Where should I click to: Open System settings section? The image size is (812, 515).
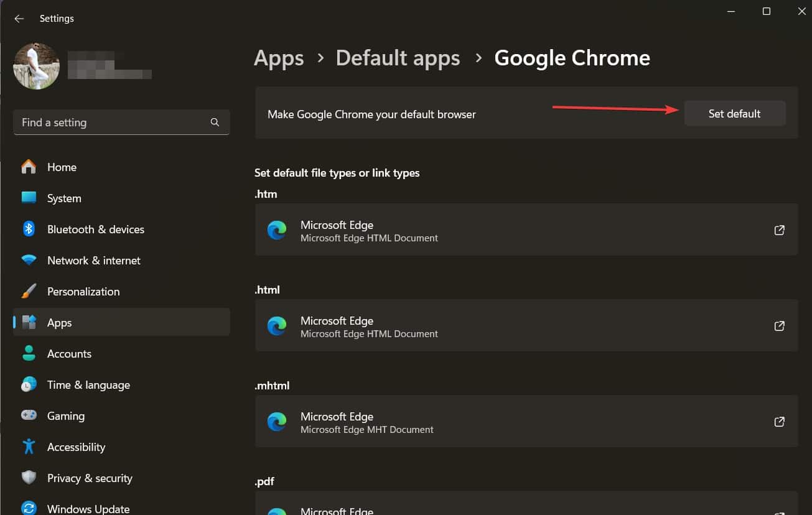(x=63, y=198)
